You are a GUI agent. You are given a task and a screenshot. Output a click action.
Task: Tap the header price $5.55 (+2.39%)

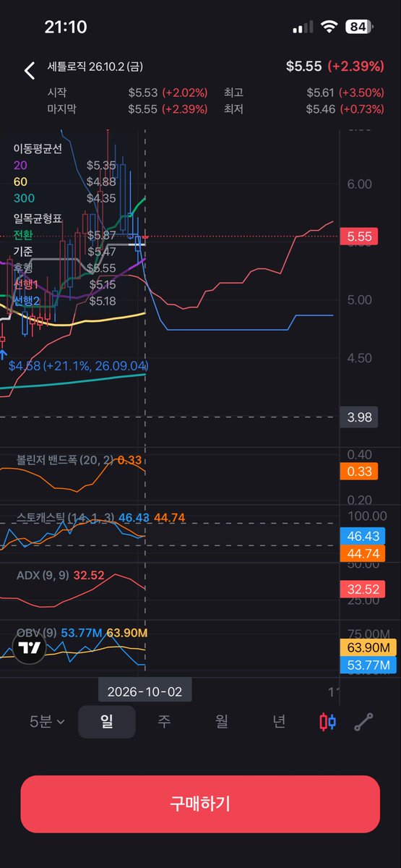coord(335,67)
